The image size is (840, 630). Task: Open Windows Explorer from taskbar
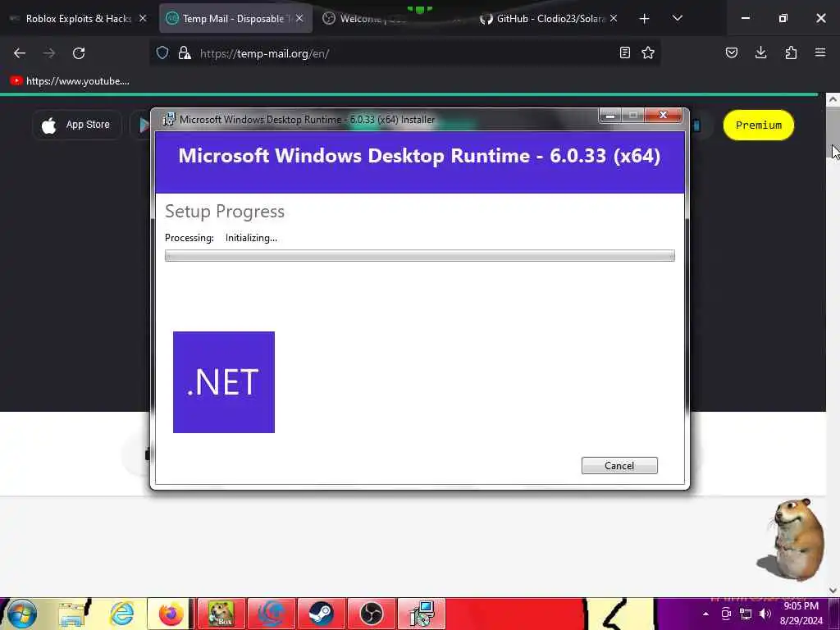(73, 614)
